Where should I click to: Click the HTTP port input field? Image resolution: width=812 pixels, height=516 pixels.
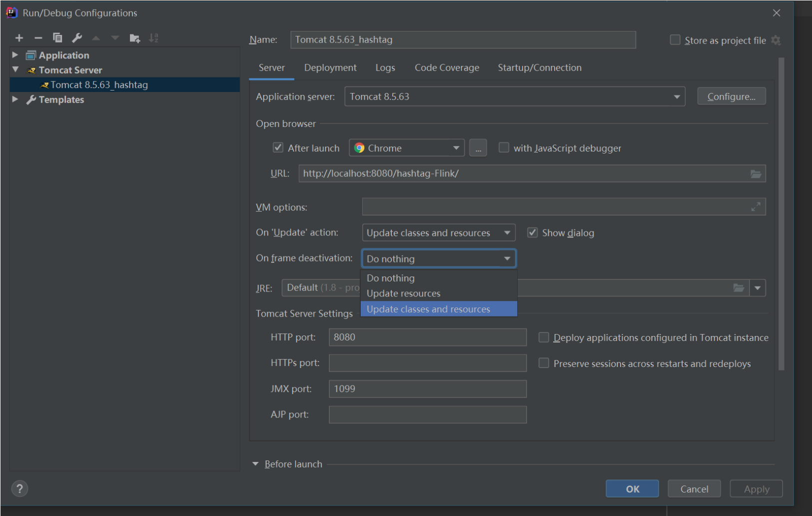pos(427,337)
